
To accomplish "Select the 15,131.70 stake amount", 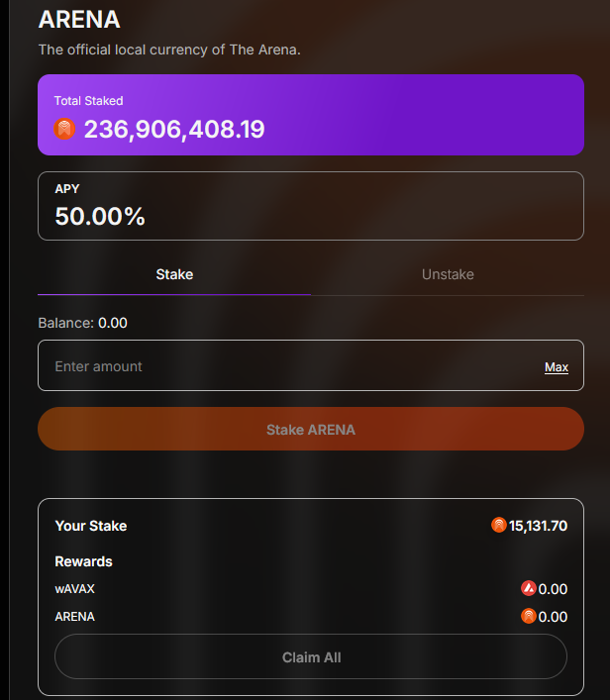I will 538,526.
